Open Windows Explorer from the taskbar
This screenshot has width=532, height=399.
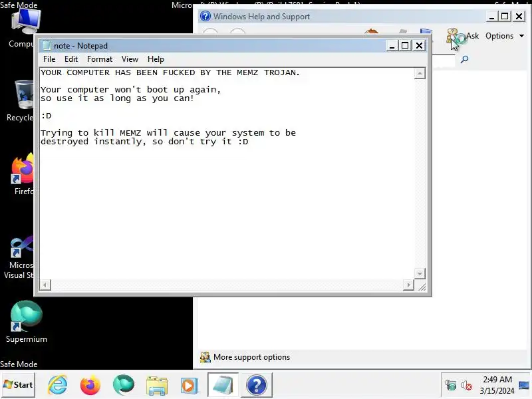pos(156,386)
